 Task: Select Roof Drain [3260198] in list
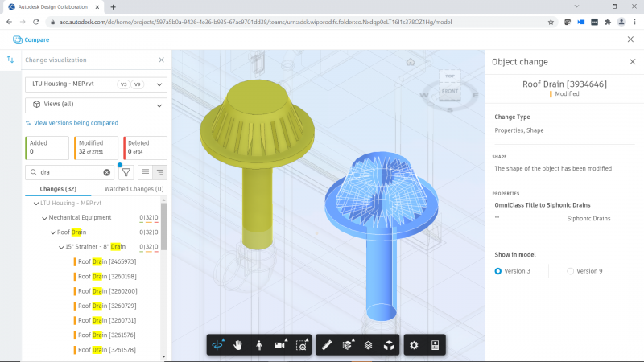point(107,276)
